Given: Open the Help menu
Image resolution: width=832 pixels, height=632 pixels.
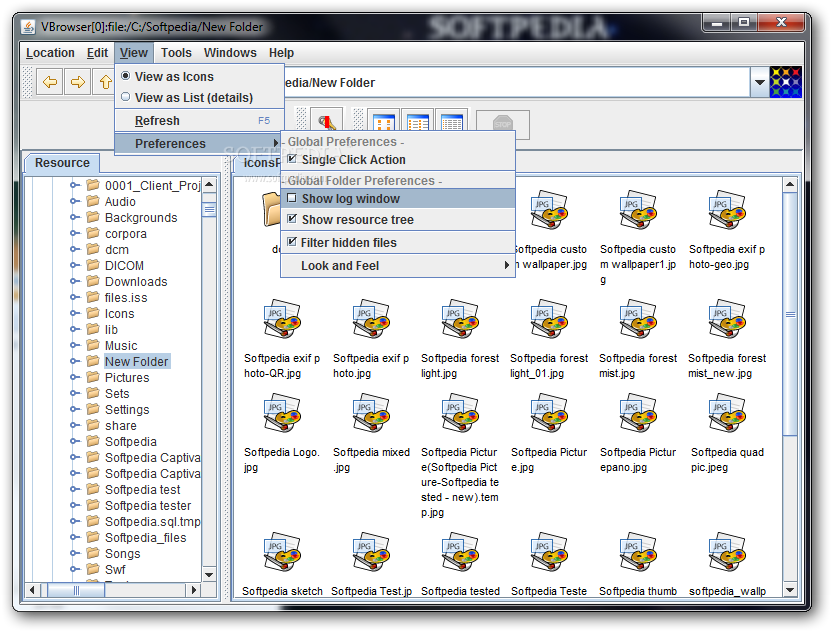Looking at the screenshot, I should [x=281, y=53].
